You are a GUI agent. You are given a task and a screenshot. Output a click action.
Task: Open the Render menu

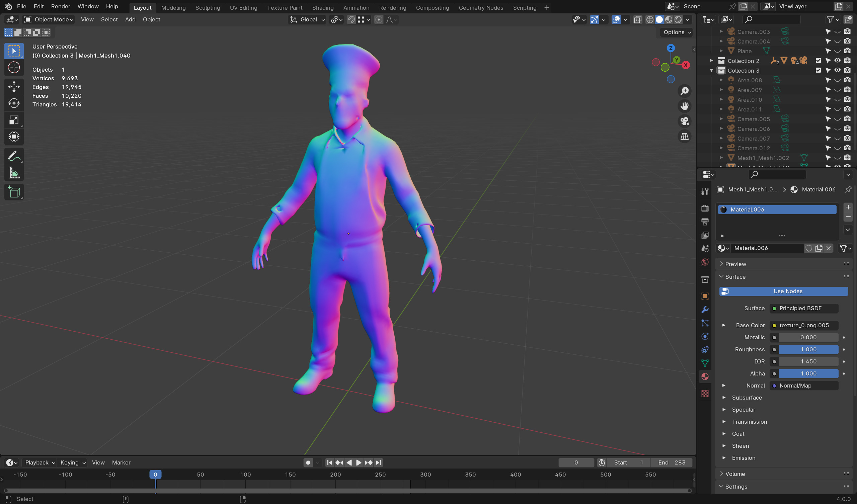pyautogui.click(x=61, y=6)
